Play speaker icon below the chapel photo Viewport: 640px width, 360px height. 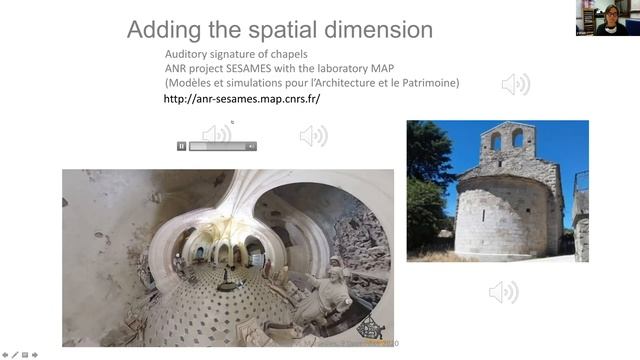(504, 292)
